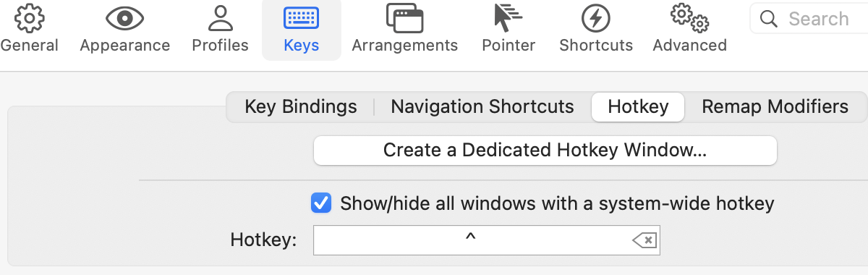Select the Hotkey tab
868x275 pixels.
coord(638,107)
